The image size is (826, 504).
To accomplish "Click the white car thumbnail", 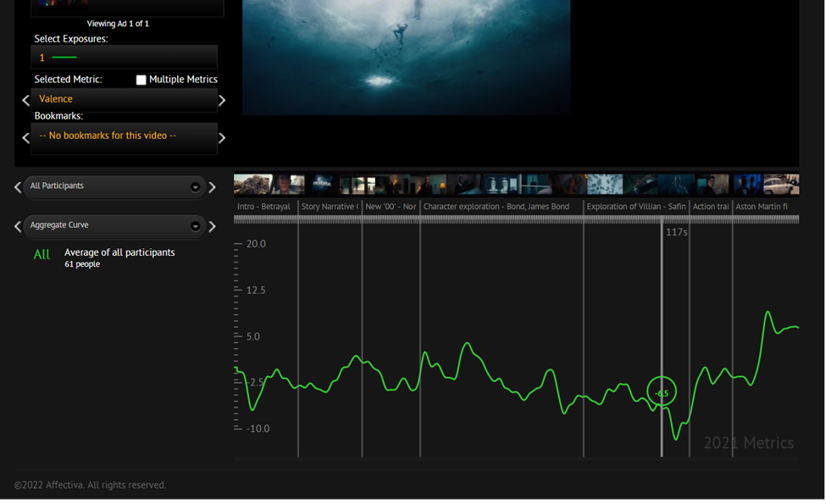I will click(781, 185).
